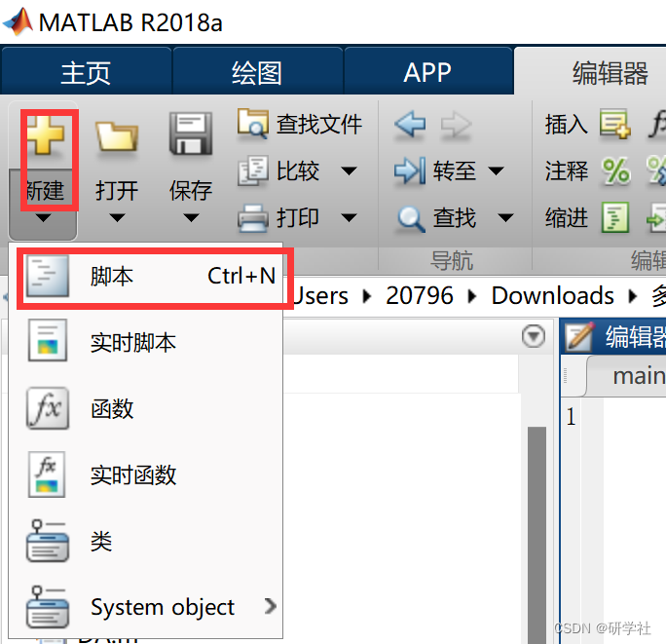Click the 打开 button label
The image size is (666, 644).
pos(117,190)
